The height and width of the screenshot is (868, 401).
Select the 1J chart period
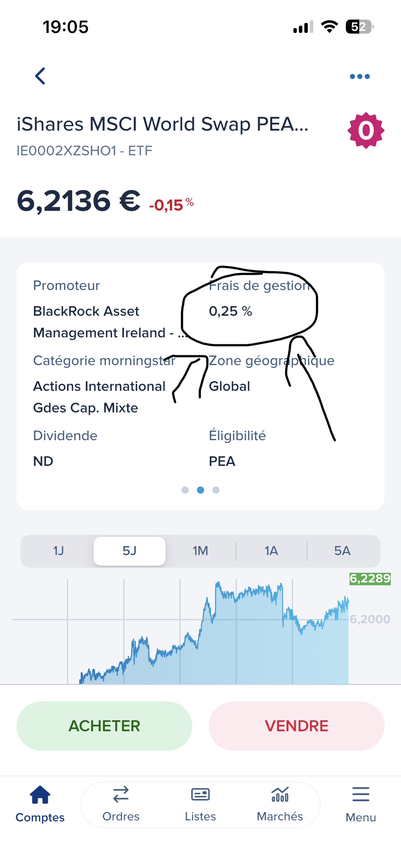click(58, 551)
